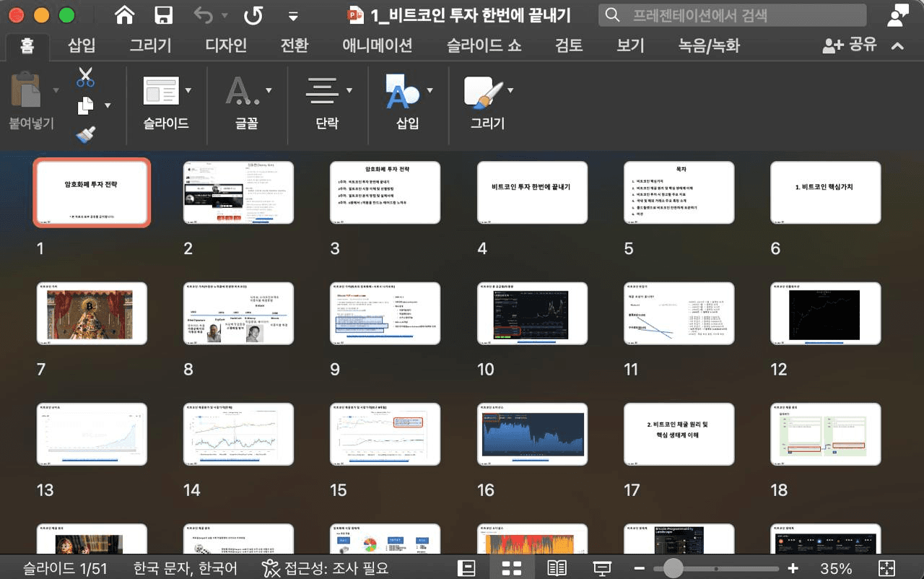Select slide 5 목차 thumbnail

tap(679, 192)
